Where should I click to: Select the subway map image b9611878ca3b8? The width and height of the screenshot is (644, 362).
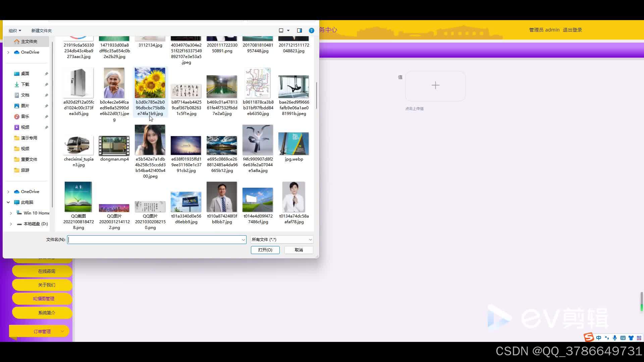258,92
